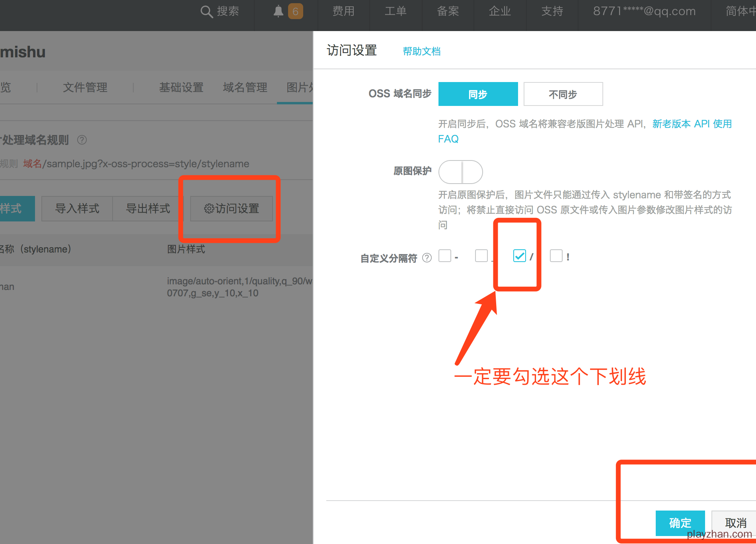Open the 费用 menu in top bar
756x544 pixels.
coord(343,12)
